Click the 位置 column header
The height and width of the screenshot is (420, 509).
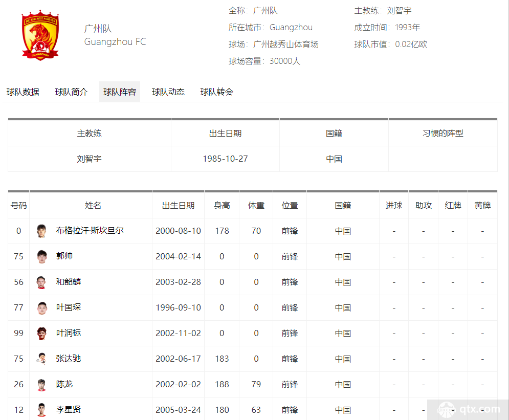tap(290, 206)
